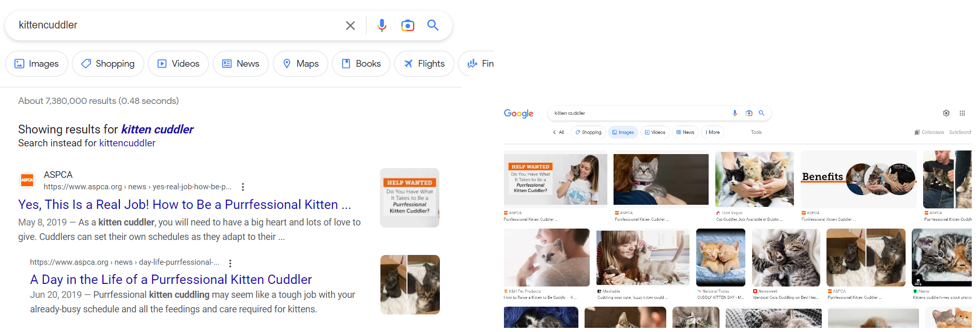Open the Collections bookmark icon
The image size is (980, 332).
click(917, 132)
